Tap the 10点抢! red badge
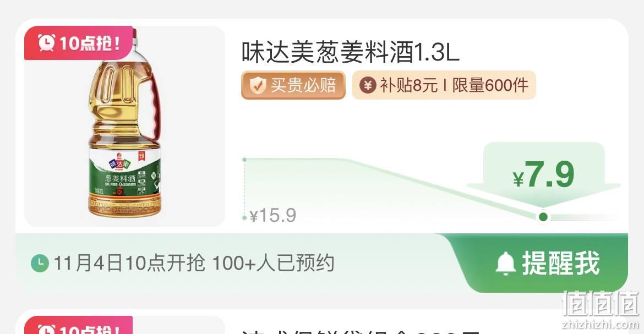 coord(79,43)
